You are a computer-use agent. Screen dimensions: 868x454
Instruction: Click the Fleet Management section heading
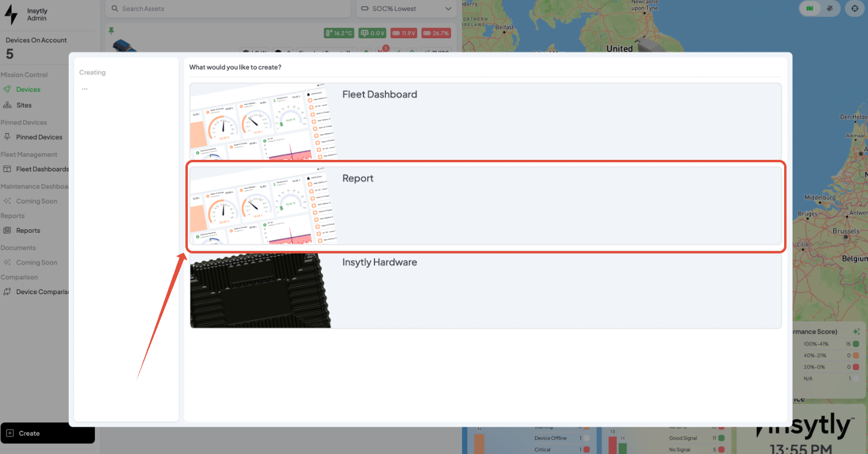click(x=29, y=154)
